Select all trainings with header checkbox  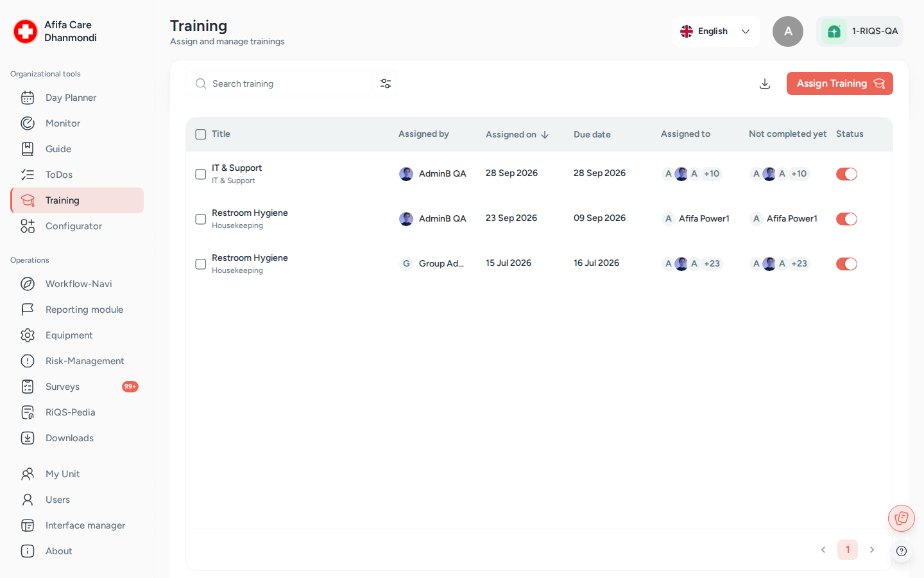201,134
